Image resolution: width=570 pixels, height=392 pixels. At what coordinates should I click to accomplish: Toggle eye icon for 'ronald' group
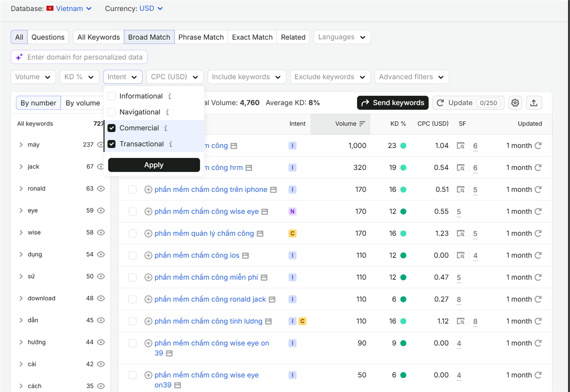point(101,189)
